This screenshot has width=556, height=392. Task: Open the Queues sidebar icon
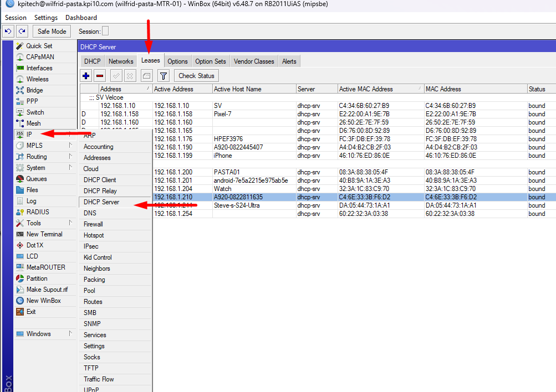tap(20, 179)
